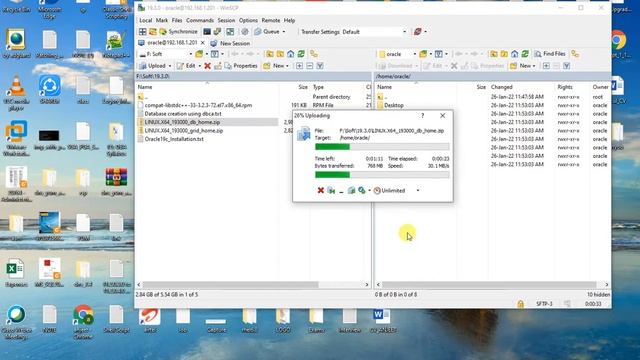Click the commander panels layout icon
Screen dimensions: 640x360
(142, 31)
